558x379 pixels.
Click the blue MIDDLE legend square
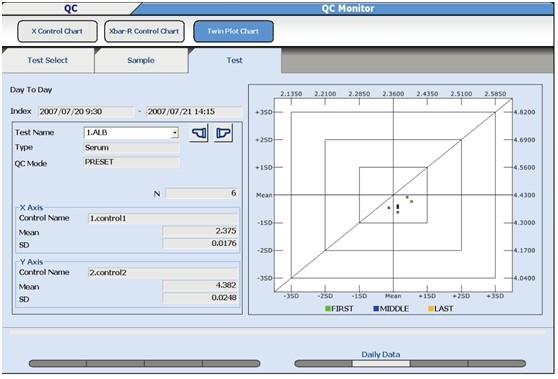point(376,309)
